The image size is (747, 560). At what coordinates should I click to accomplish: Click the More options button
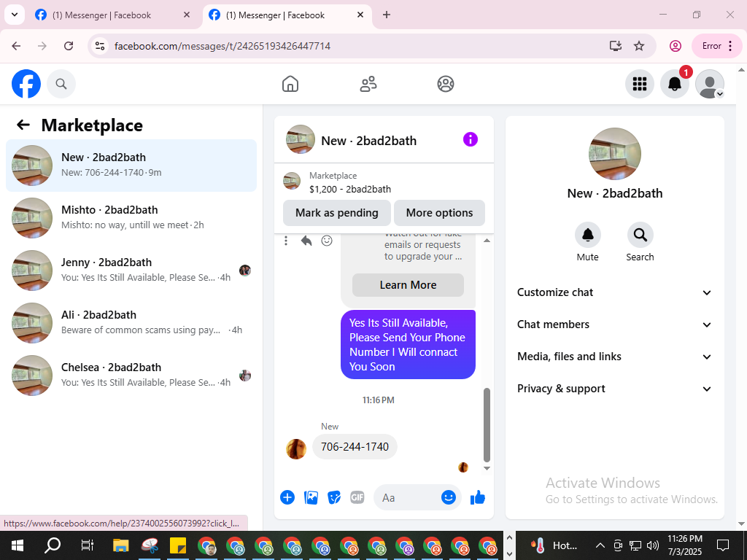click(439, 213)
